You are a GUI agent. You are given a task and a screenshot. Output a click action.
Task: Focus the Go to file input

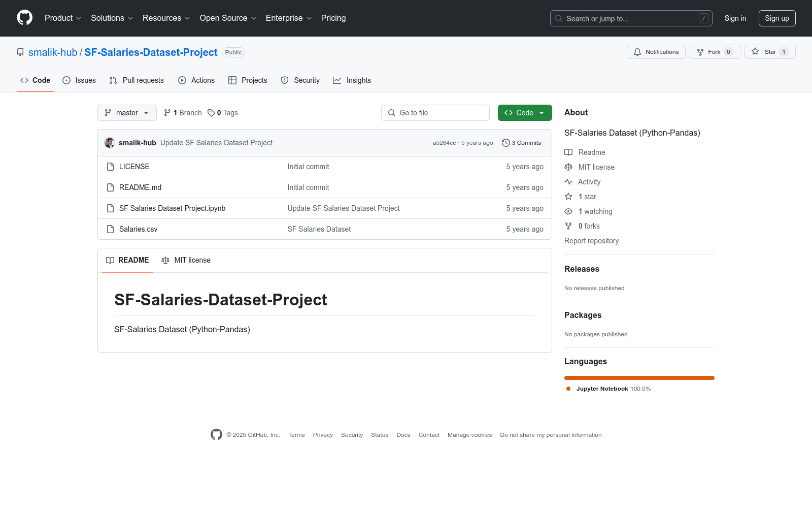435,113
